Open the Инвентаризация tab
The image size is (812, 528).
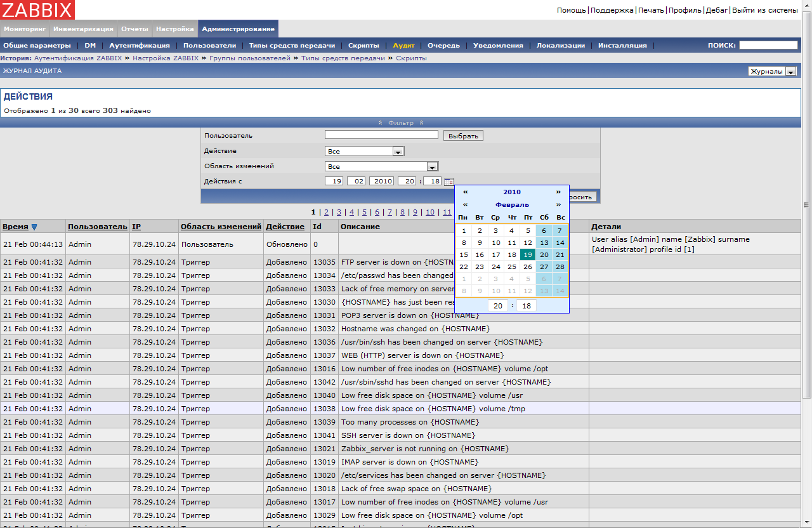83,29
